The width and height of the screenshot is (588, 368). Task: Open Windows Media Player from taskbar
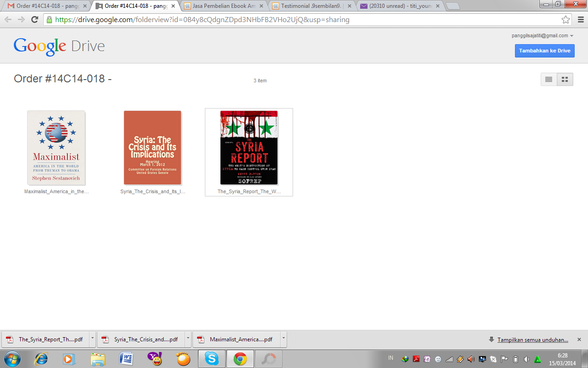click(x=69, y=358)
